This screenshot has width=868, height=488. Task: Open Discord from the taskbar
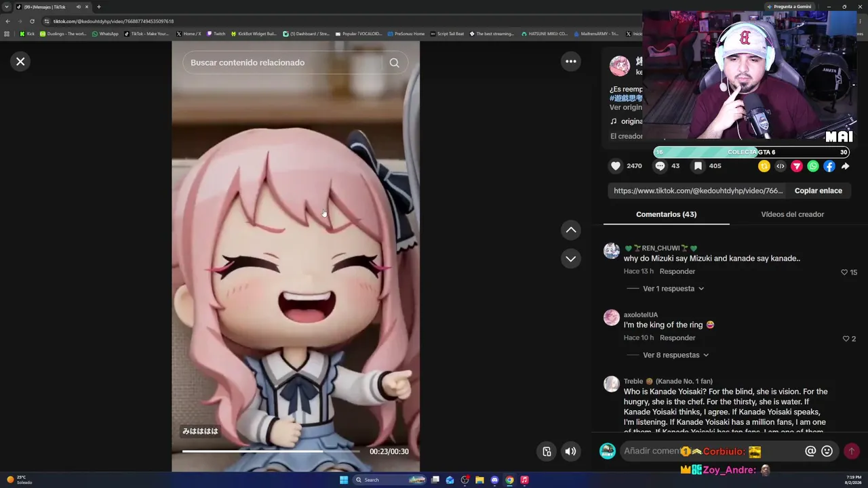pyautogui.click(x=494, y=480)
